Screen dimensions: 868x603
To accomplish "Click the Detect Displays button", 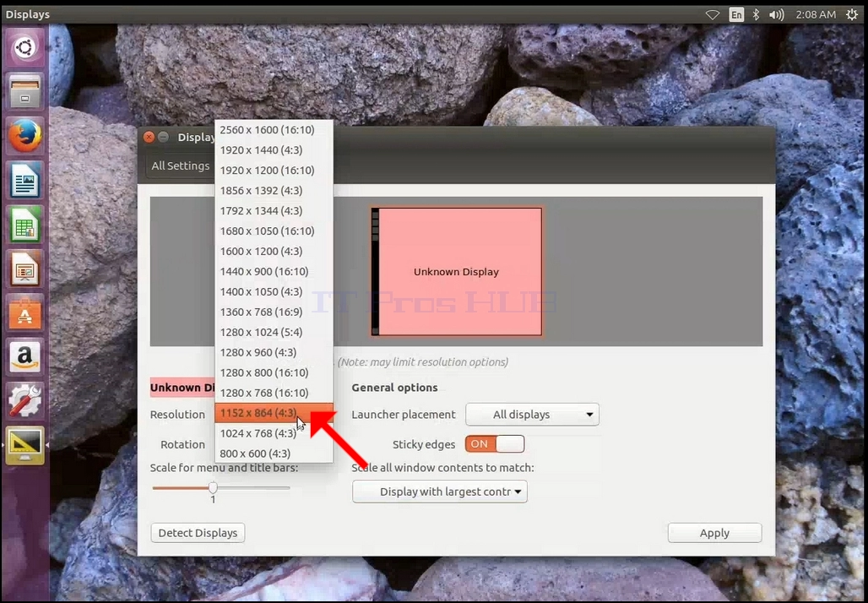I will coord(198,533).
